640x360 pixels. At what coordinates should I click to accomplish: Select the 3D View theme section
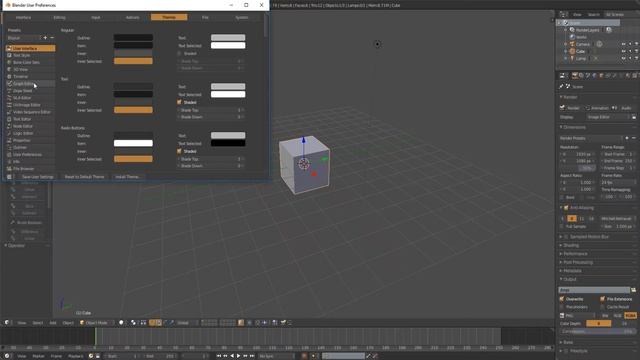pos(30,69)
